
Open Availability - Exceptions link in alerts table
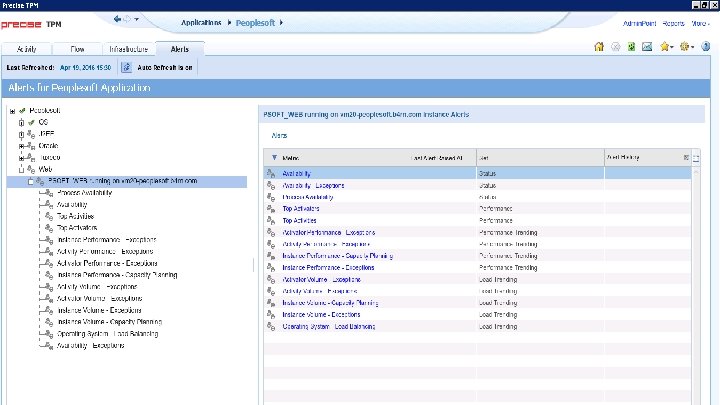(313, 186)
